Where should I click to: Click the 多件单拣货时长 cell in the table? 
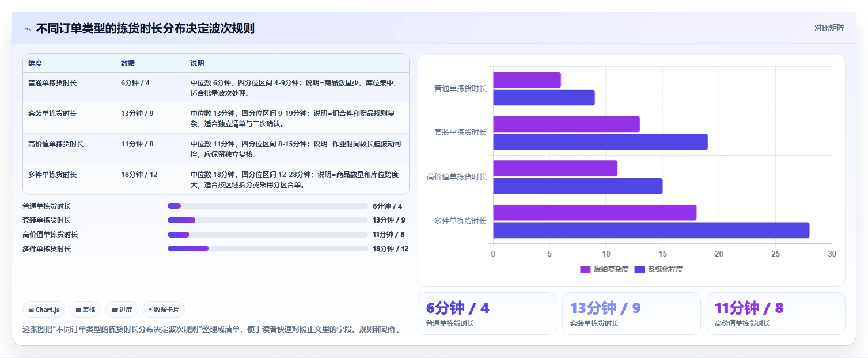point(52,175)
